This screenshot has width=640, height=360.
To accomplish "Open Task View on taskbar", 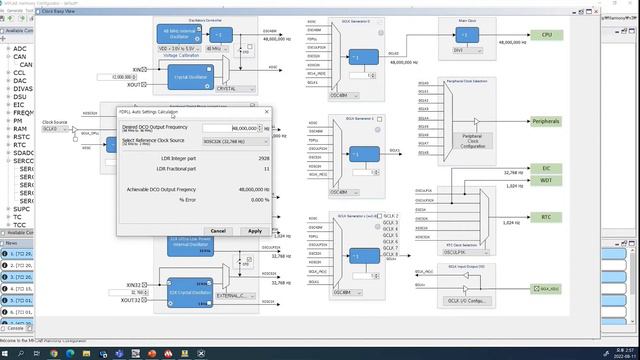I will 37,353.
